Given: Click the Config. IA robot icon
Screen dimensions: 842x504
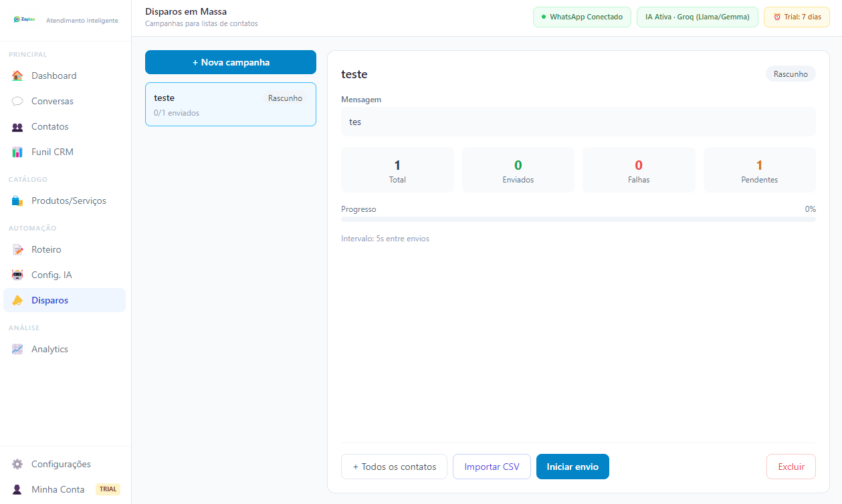Looking at the screenshot, I should click(17, 275).
